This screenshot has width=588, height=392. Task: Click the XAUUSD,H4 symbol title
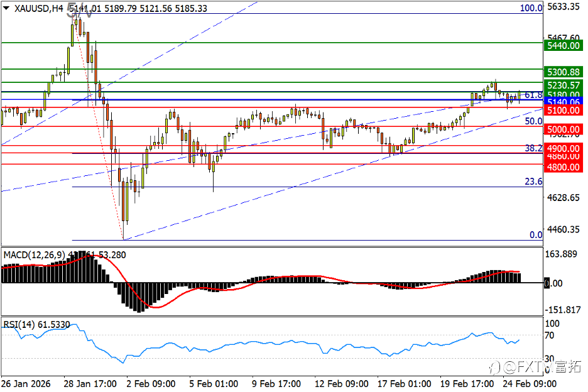point(39,8)
